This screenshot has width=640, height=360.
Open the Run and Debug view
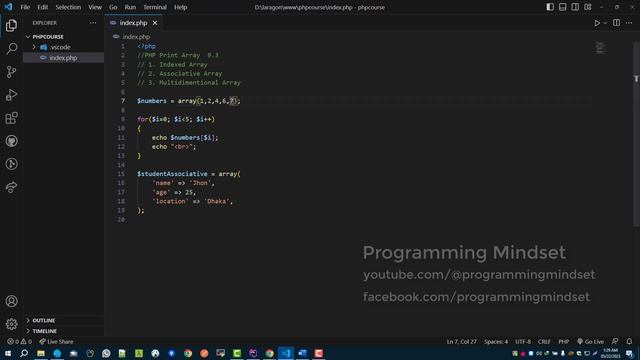[11, 95]
